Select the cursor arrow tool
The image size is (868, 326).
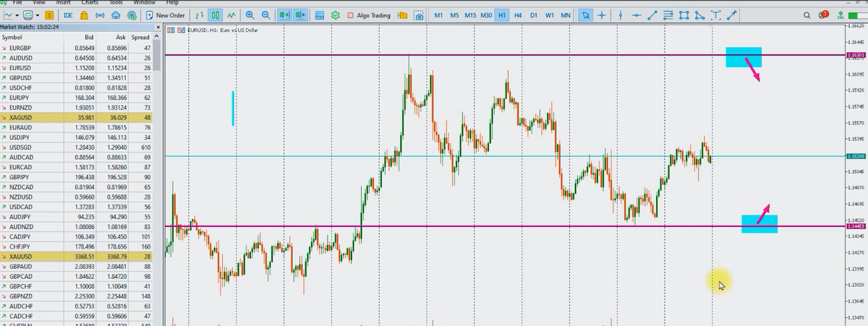pos(586,15)
